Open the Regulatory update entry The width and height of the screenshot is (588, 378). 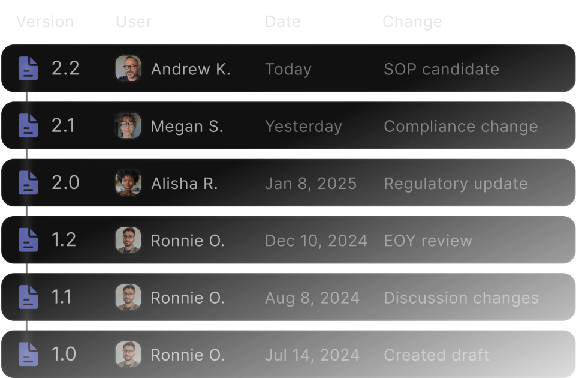point(456,184)
